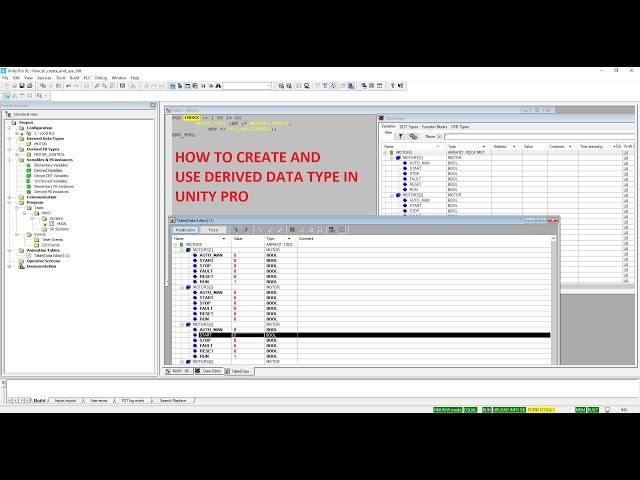640x480 pixels.
Task: Click the animation table vertical scrollbar up arrow
Action: [x=553, y=238]
